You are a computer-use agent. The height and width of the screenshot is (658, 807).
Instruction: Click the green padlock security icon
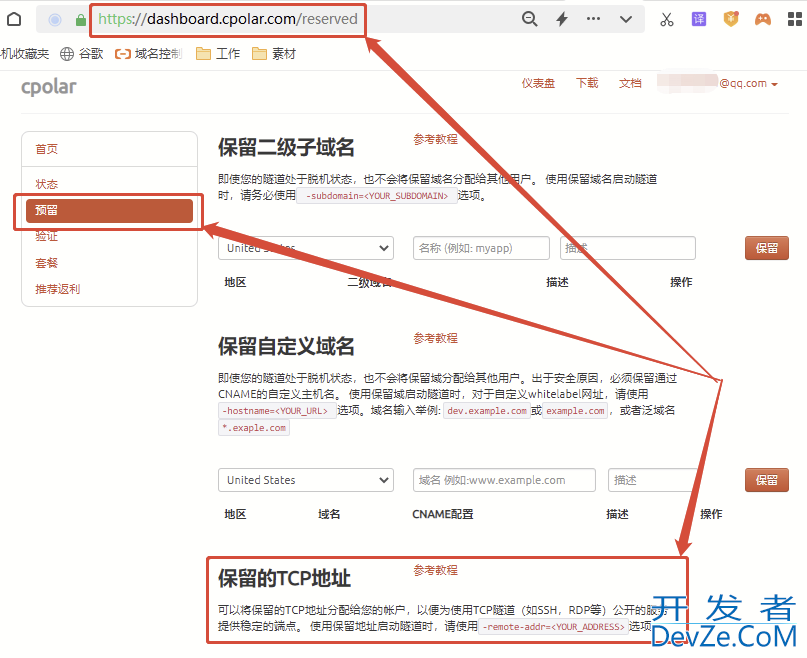click(80, 20)
